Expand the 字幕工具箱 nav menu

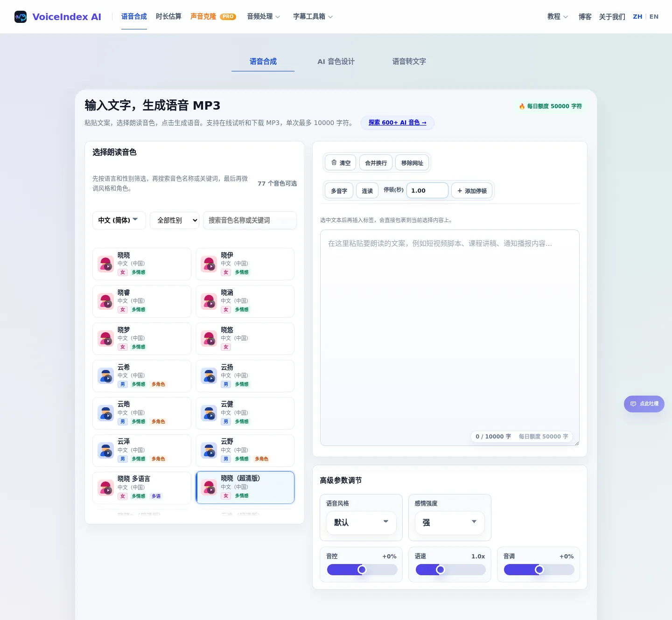click(313, 17)
